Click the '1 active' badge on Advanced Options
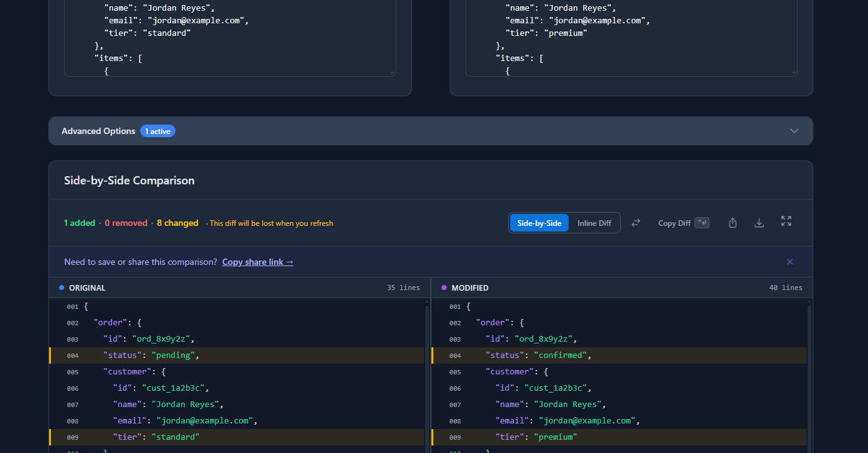 click(158, 131)
